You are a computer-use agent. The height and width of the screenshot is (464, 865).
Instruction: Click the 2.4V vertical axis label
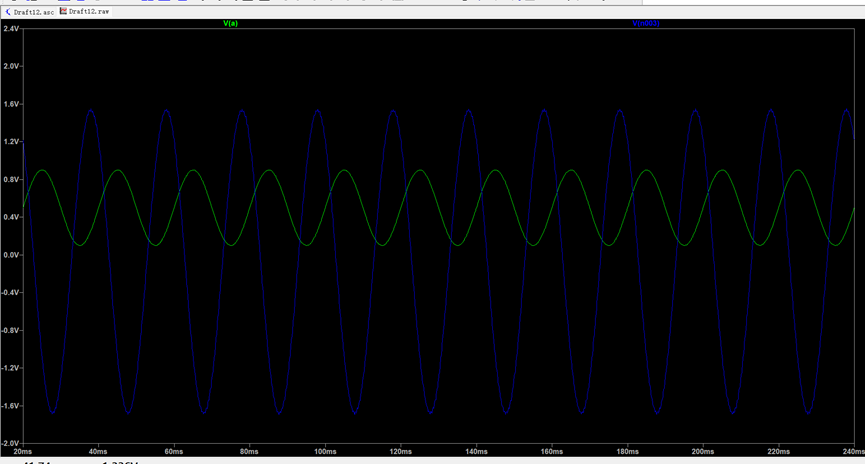(x=11, y=28)
